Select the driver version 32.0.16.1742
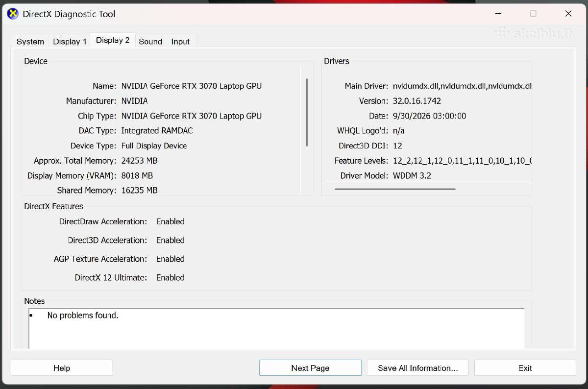Screen dimensions: 588x389 tap(417, 101)
